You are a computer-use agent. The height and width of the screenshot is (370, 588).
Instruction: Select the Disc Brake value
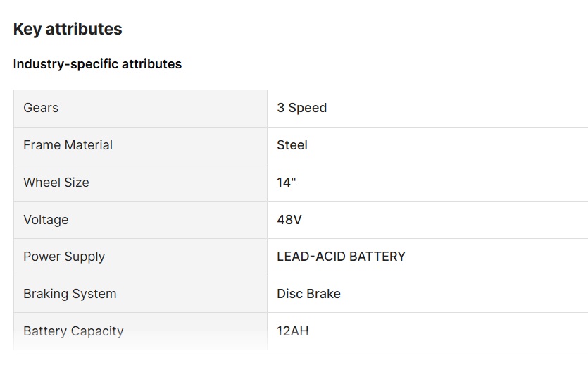click(308, 294)
